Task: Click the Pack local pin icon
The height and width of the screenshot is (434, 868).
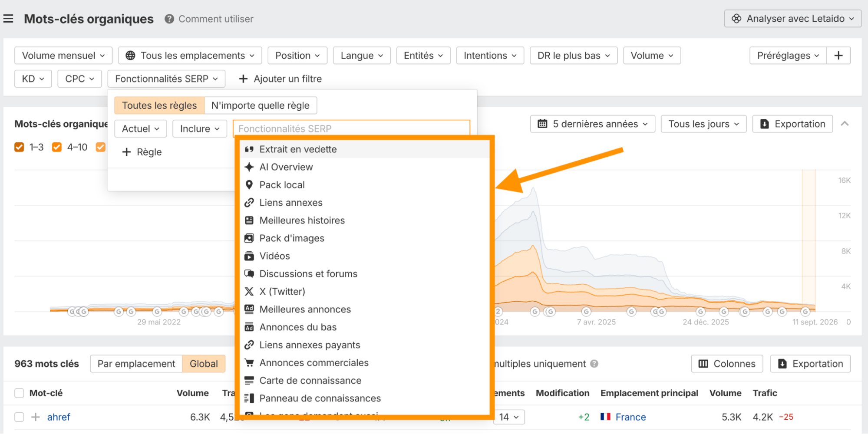Action: (249, 185)
